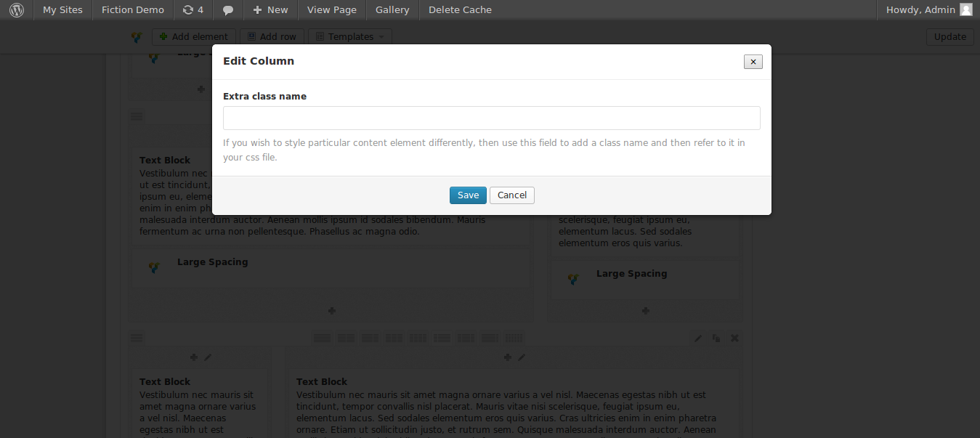
Task: Select the 1/4 + 3/4 columns layout icon
Action: click(x=442, y=338)
